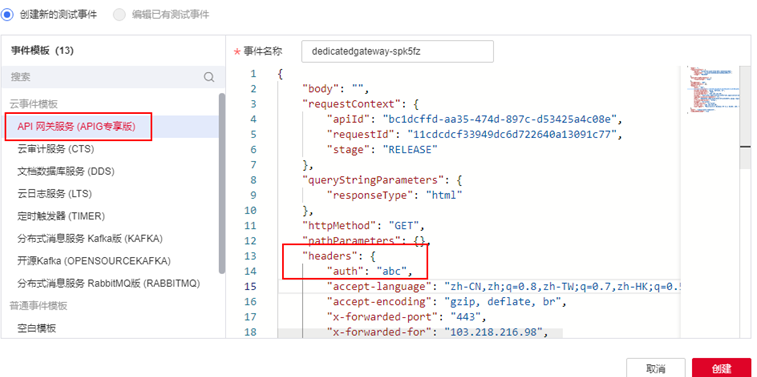The image size is (757, 377).
Task: Select the create new test event radio button
Action: 7,15
